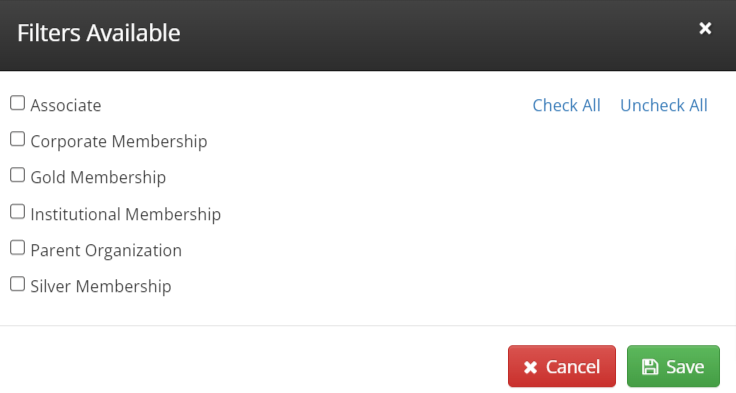Save the selected filters
736x393 pixels.
673,366
